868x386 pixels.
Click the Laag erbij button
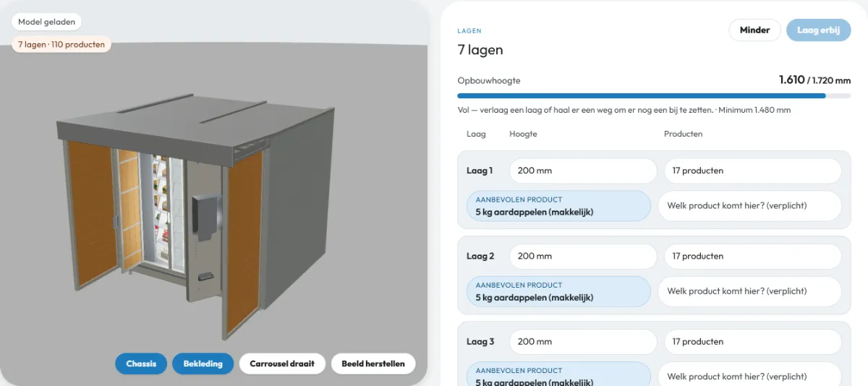[819, 30]
